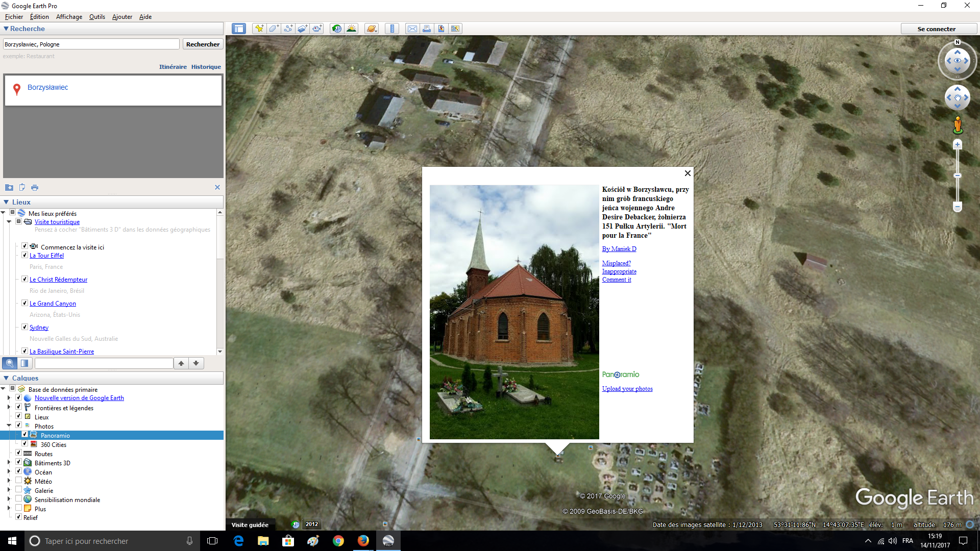This screenshot has width=980, height=551.
Task: Click the Se connecter button
Action: 937,29
